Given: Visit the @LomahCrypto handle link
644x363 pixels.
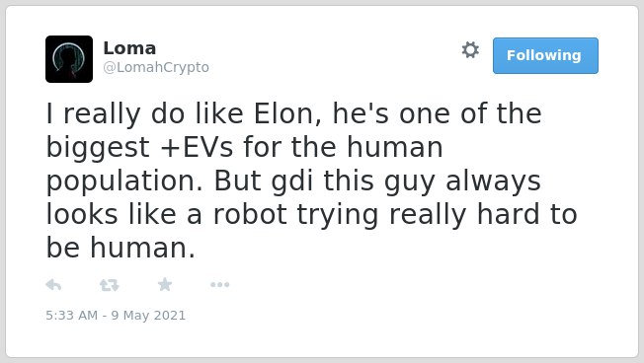Looking at the screenshot, I should (156, 67).
